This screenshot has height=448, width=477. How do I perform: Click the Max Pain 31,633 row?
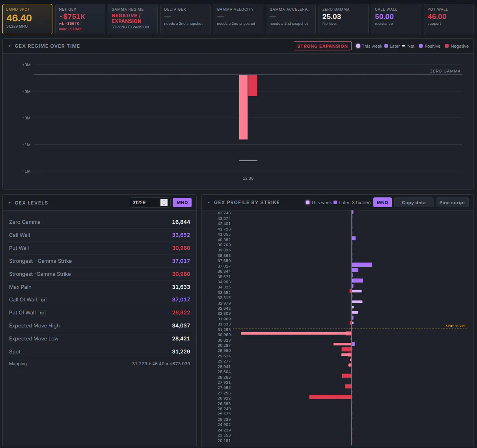pos(99,287)
